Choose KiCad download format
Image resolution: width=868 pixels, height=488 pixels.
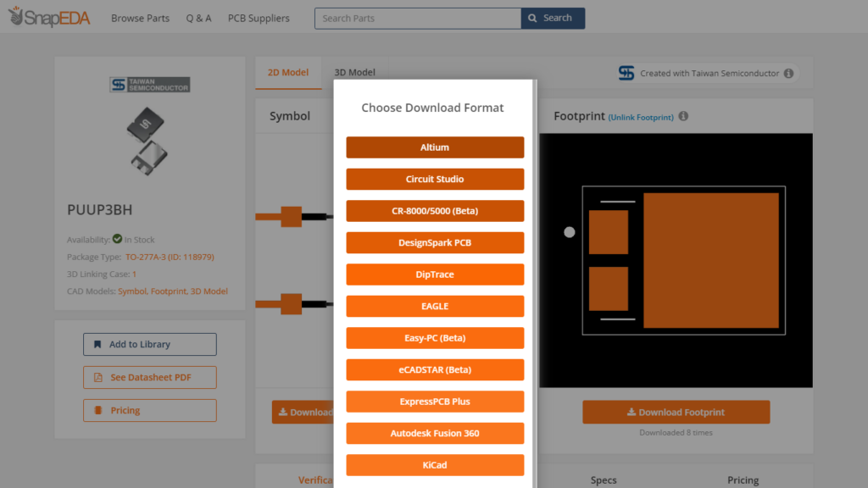click(x=435, y=465)
